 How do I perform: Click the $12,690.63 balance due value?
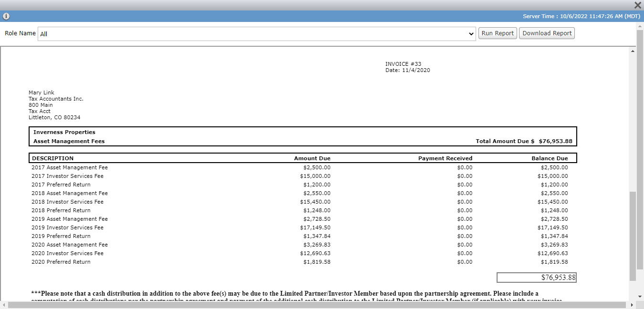[x=553, y=253]
